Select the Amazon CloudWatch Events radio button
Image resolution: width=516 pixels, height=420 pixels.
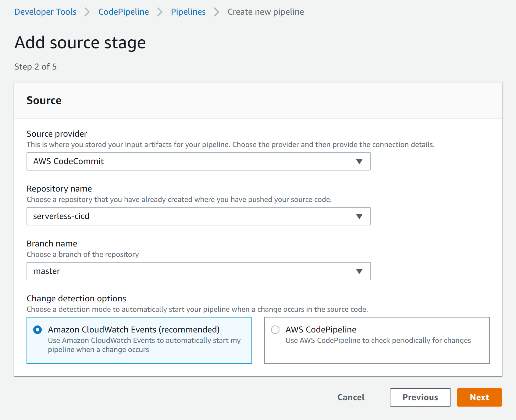(37, 330)
